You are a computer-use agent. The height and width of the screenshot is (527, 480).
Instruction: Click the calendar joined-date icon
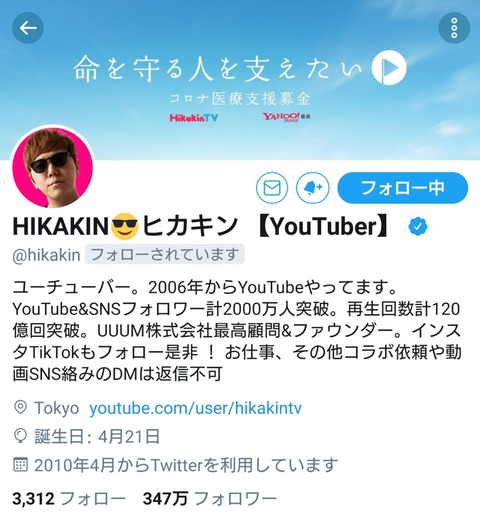[20, 464]
